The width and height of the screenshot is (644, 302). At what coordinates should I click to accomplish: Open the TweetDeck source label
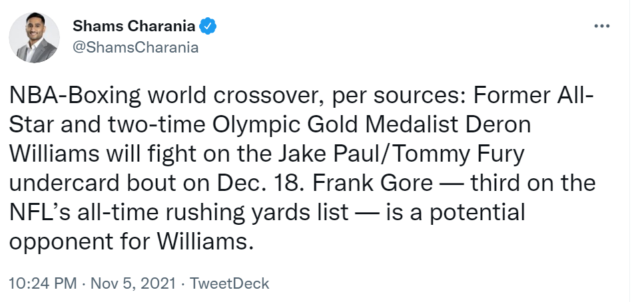(230, 283)
